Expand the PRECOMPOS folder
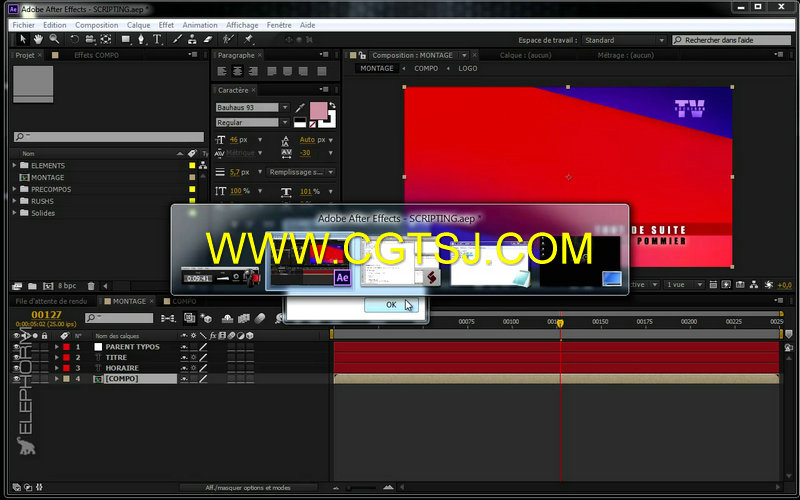Screen dimensions: 800x500 (14, 189)
